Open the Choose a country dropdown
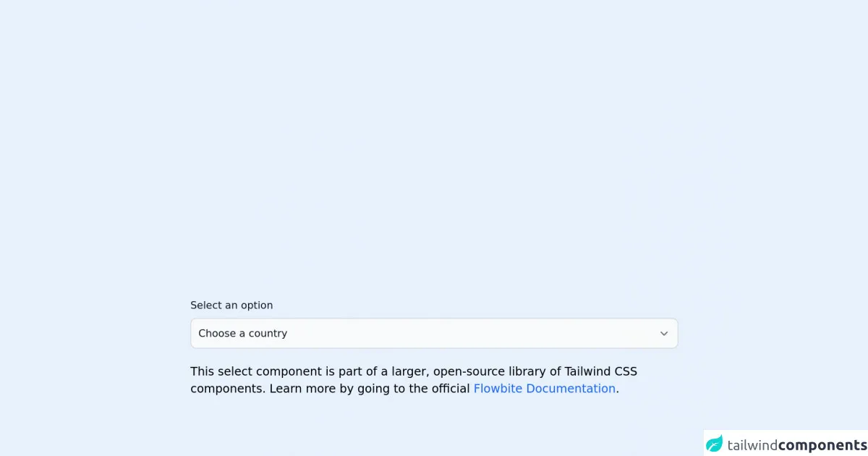The image size is (868, 456). (434, 334)
